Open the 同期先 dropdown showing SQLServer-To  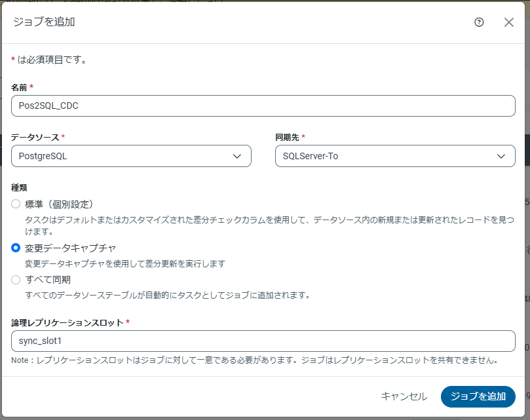(388, 156)
